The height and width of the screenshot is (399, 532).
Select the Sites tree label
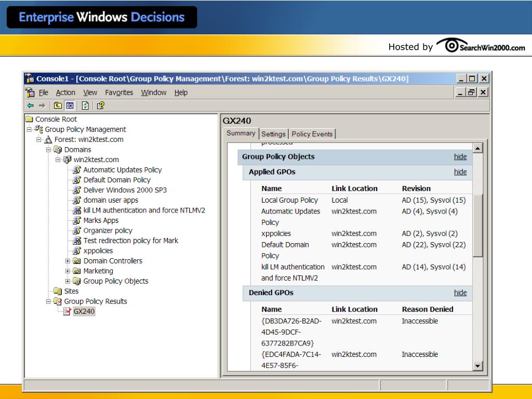pyautogui.click(x=71, y=291)
